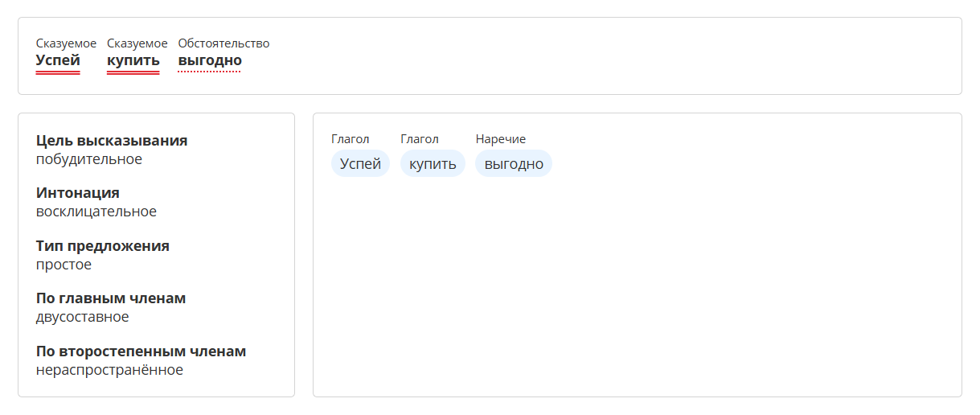Select the "Сказуемое" label above underlined "Успей"
The image size is (980, 415).
(66, 43)
